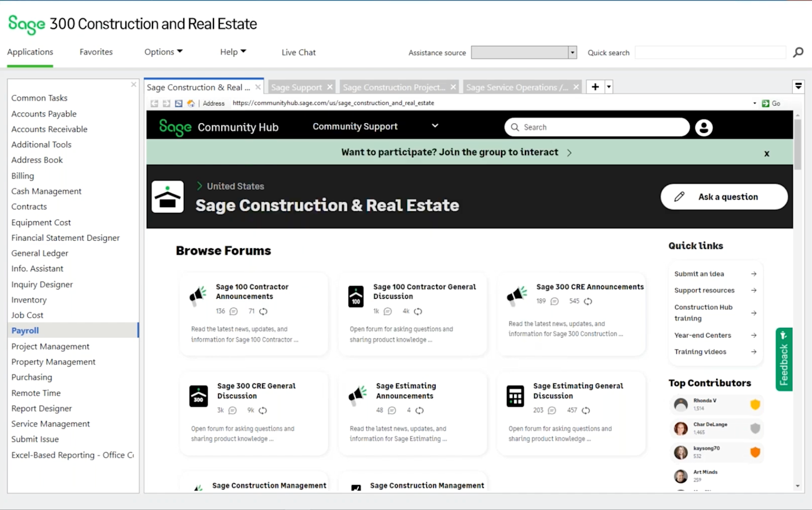The image size is (812, 510).
Task: Select Payroll in applications list
Action: (73, 331)
